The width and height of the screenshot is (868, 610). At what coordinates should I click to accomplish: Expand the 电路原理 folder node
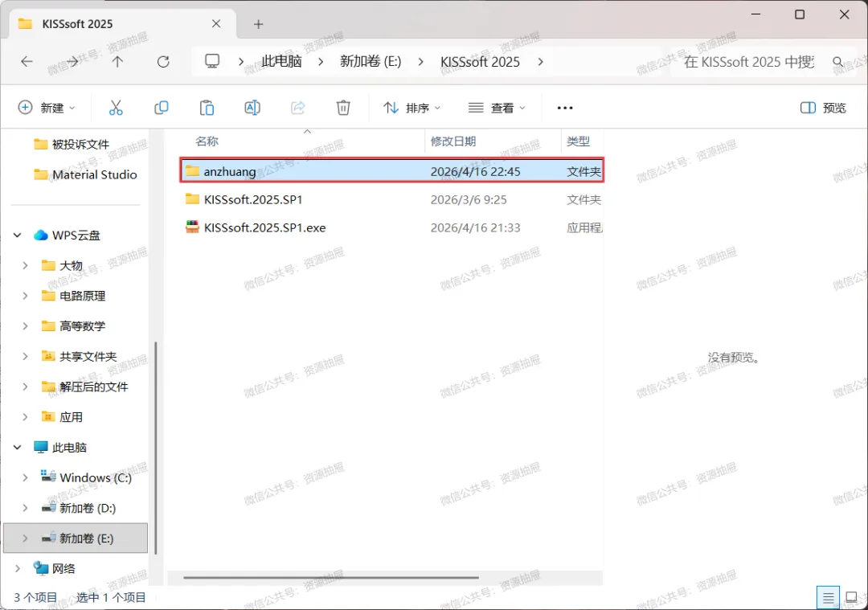[25, 296]
